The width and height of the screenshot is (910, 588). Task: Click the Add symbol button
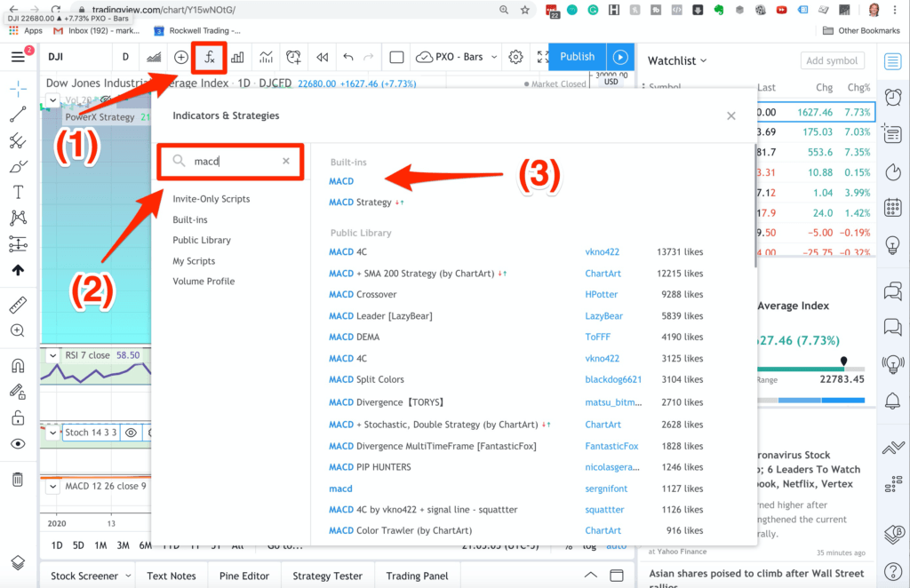pos(832,60)
